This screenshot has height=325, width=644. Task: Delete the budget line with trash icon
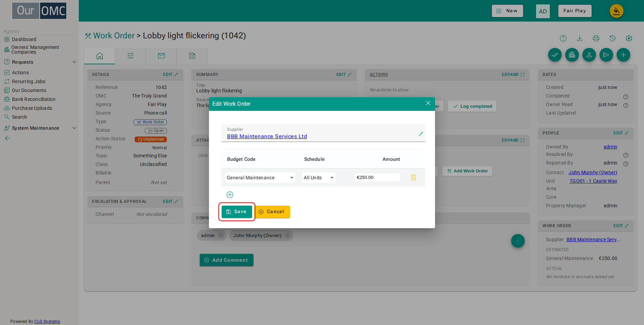pyautogui.click(x=413, y=178)
